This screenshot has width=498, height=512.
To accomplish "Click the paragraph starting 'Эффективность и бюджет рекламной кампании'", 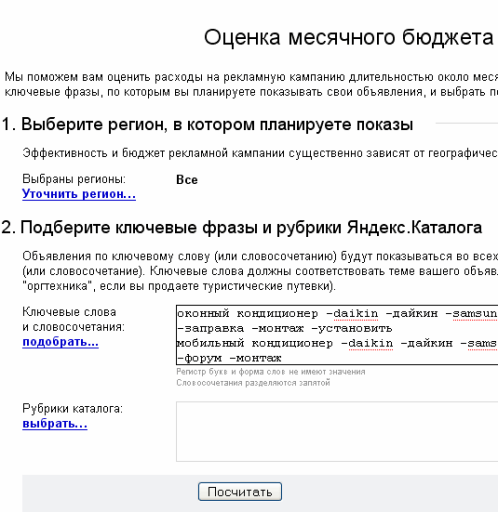I will (x=260, y=153).
